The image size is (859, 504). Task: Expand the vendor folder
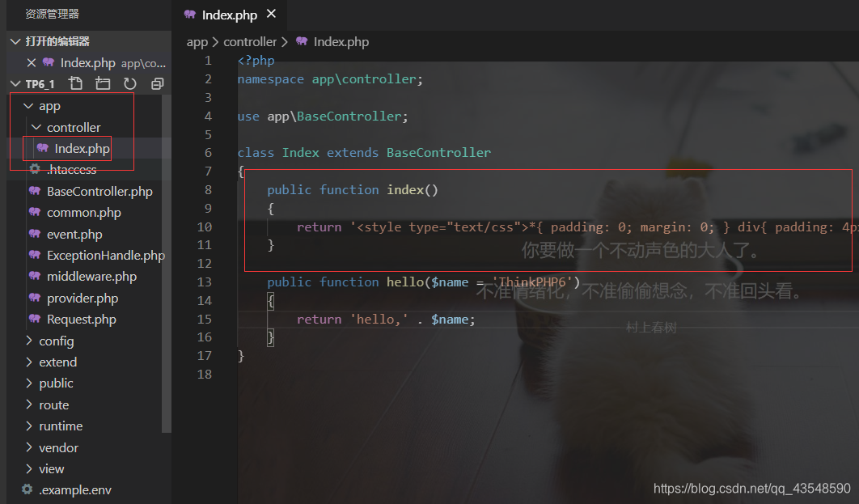pos(29,447)
